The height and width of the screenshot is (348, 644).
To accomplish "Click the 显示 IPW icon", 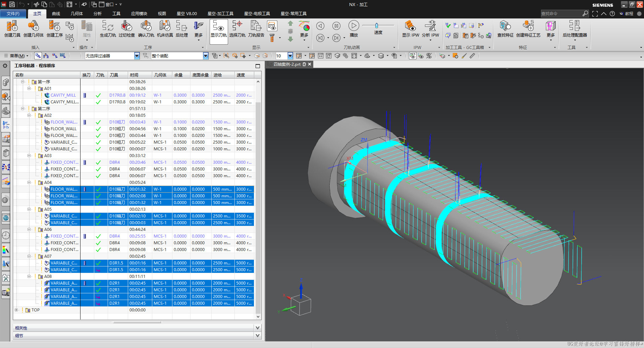I will pos(411,29).
